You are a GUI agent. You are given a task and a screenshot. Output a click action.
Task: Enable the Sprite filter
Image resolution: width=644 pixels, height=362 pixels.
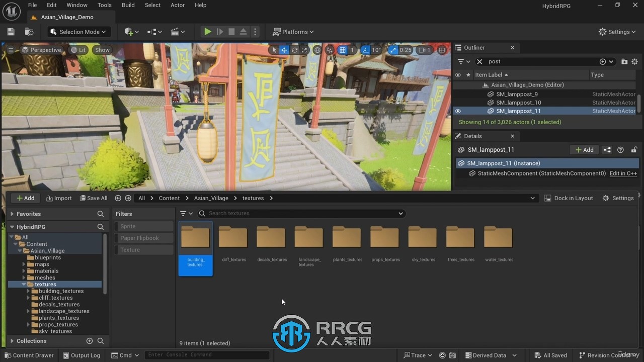(x=144, y=226)
